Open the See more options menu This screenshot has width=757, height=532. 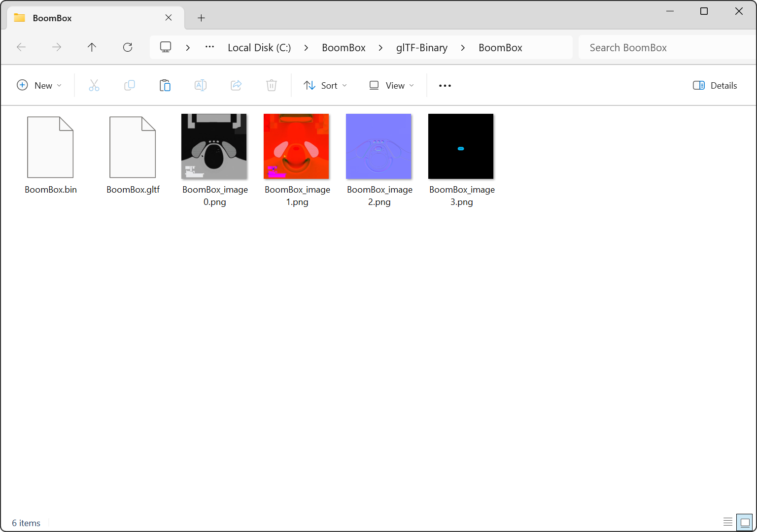[x=445, y=86]
